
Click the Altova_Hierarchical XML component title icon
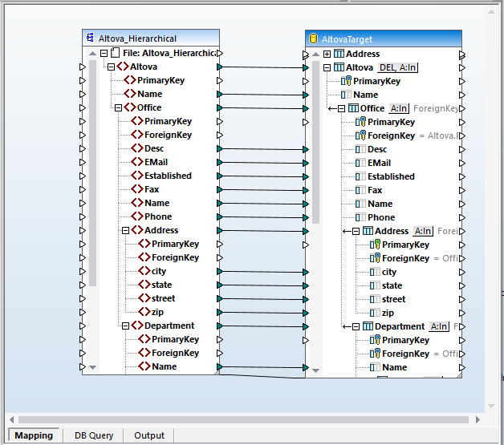pyautogui.click(x=90, y=38)
